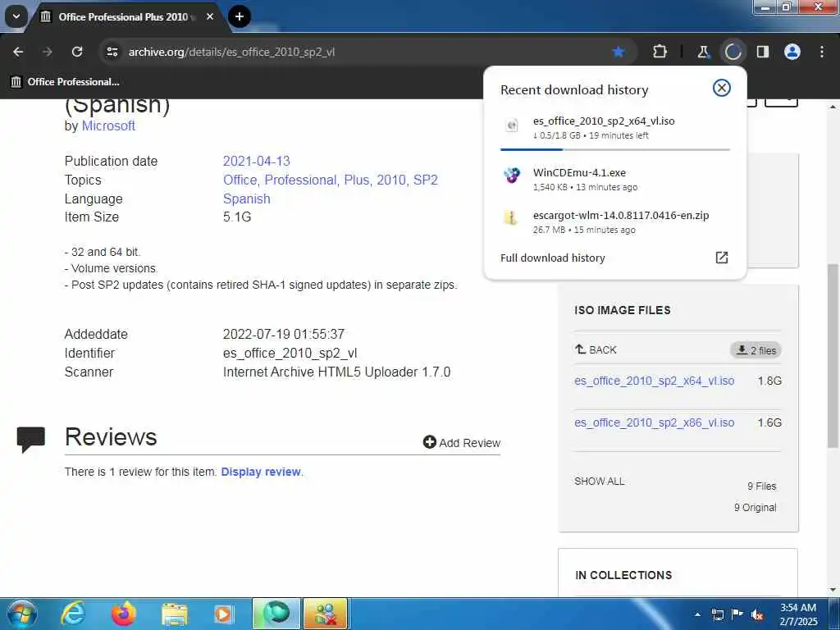Viewport: 840px width, 630px height.
Task: Click the Spanish language link
Action: click(x=246, y=199)
